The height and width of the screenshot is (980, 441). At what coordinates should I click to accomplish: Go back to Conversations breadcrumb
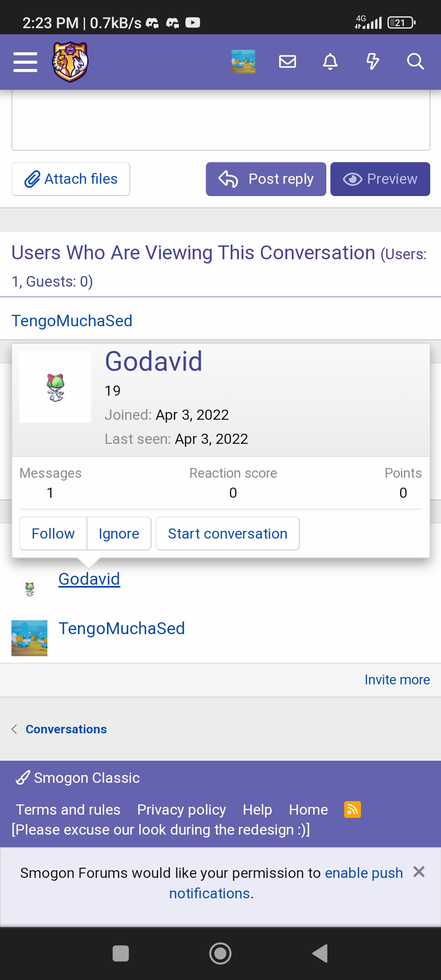pos(66,729)
